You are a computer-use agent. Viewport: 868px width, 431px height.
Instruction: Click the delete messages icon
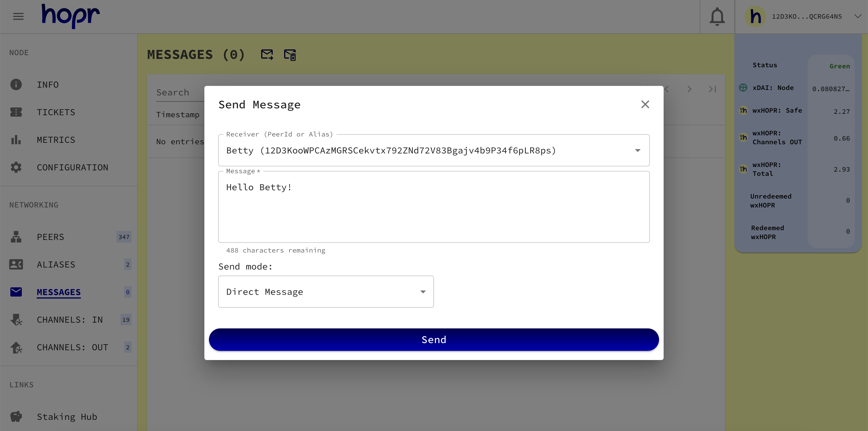[x=290, y=55]
